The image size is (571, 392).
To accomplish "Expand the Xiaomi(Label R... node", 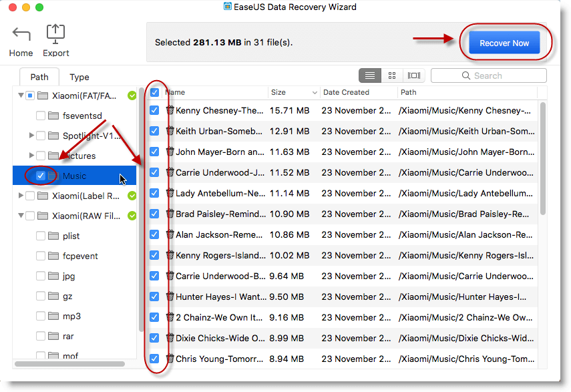I will coord(21,196).
